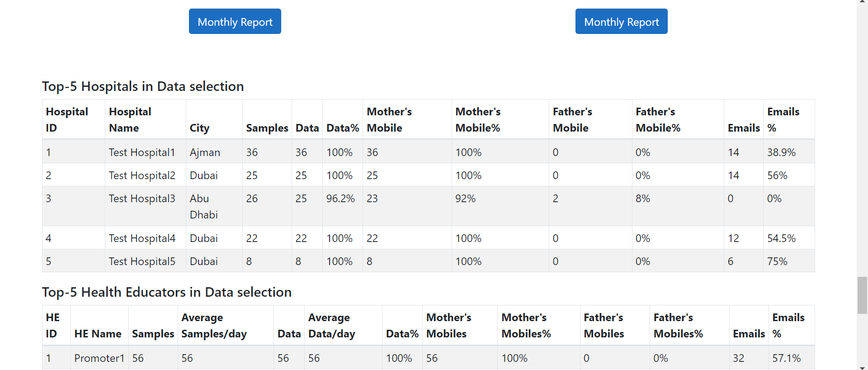Select the Test Hospital5 name cell
The image size is (868, 370).
point(142,261)
